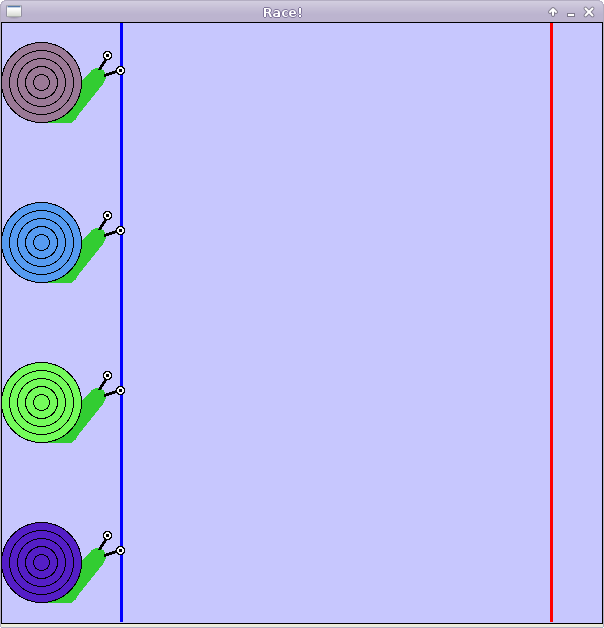Pick the light green snail shell
The height and width of the screenshot is (628, 604).
point(41,402)
